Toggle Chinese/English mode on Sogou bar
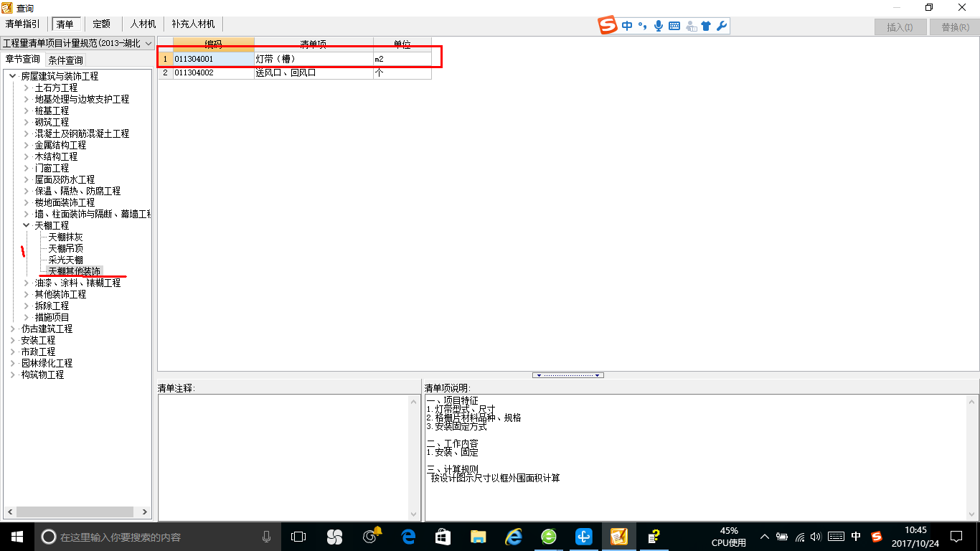 pyautogui.click(x=628, y=26)
